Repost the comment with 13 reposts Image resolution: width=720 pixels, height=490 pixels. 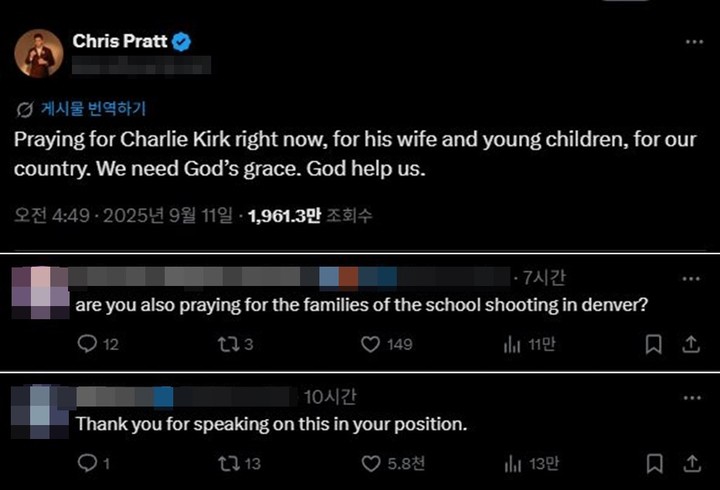point(227,462)
